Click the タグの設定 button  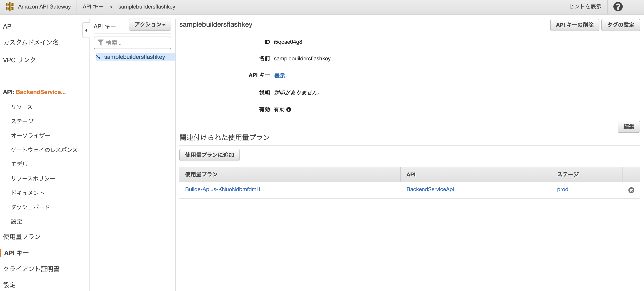point(621,25)
